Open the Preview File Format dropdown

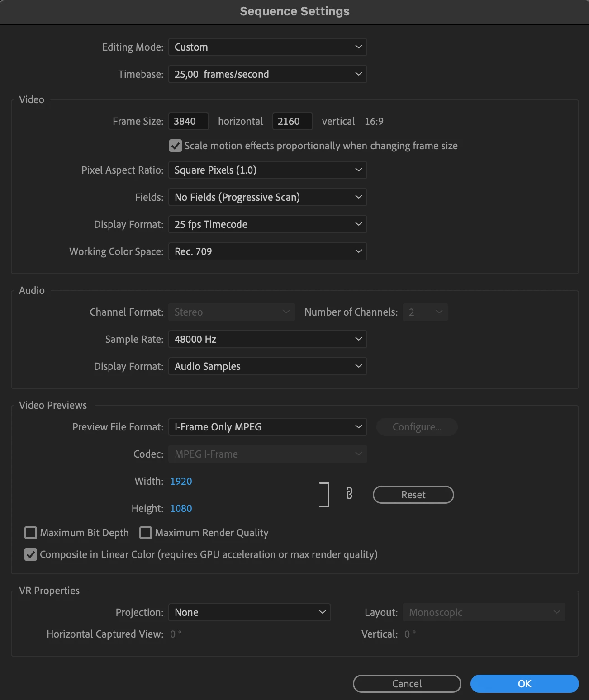point(268,427)
